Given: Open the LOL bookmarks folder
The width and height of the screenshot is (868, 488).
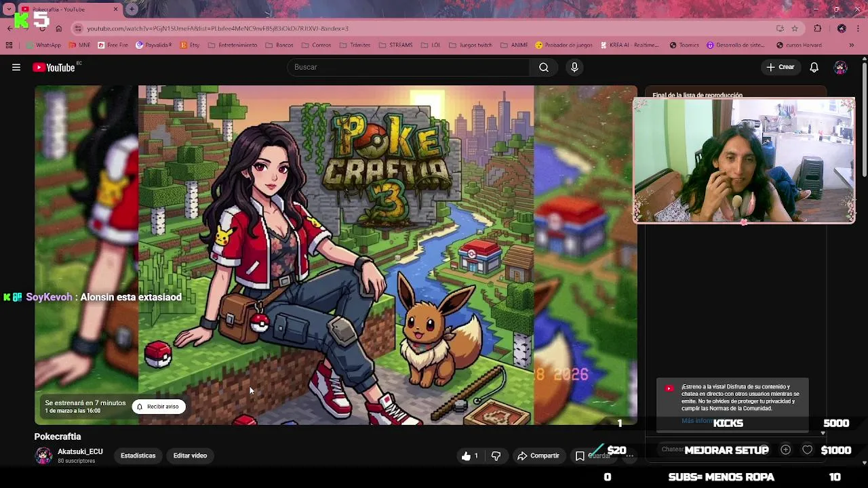Looking at the screenshot, I should 431,45.
